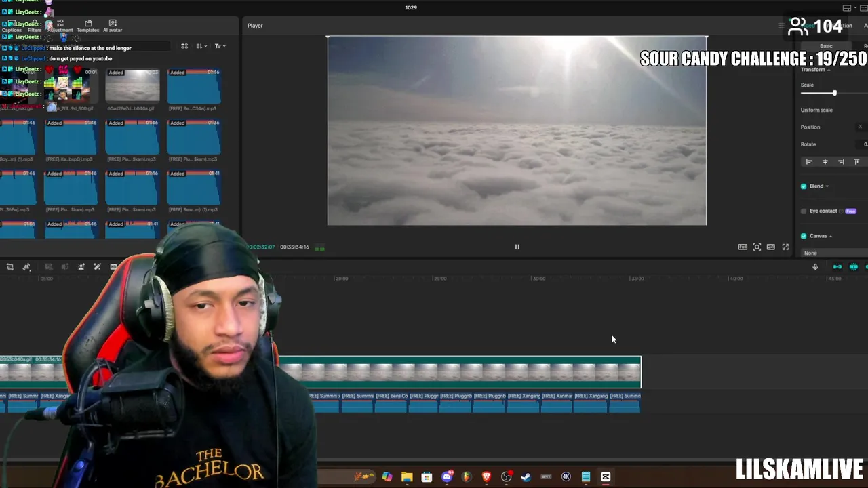This screenshot has width=868, height=488.
Task: Click the auto-reframe tool in timeline toolbar
Action: 26,267
